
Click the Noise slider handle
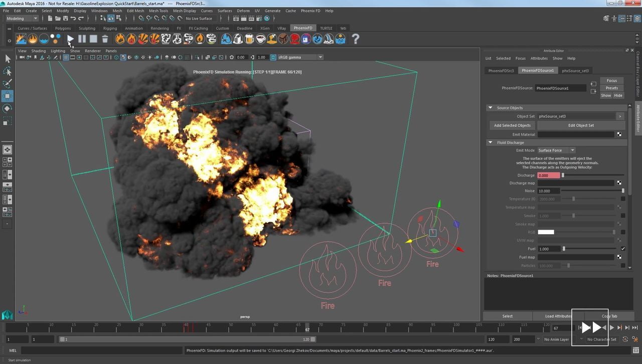click(623, 191)
